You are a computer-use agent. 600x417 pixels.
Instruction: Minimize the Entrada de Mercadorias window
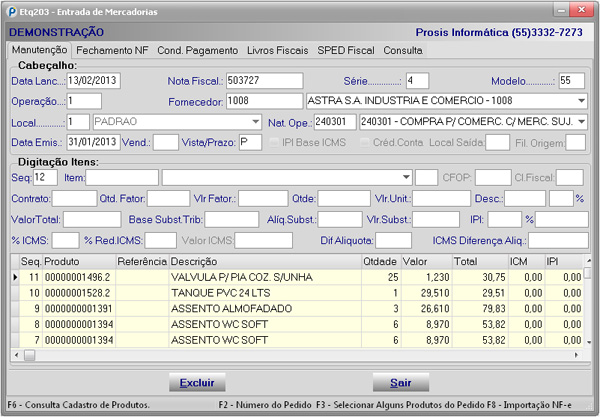click(561, 10)
